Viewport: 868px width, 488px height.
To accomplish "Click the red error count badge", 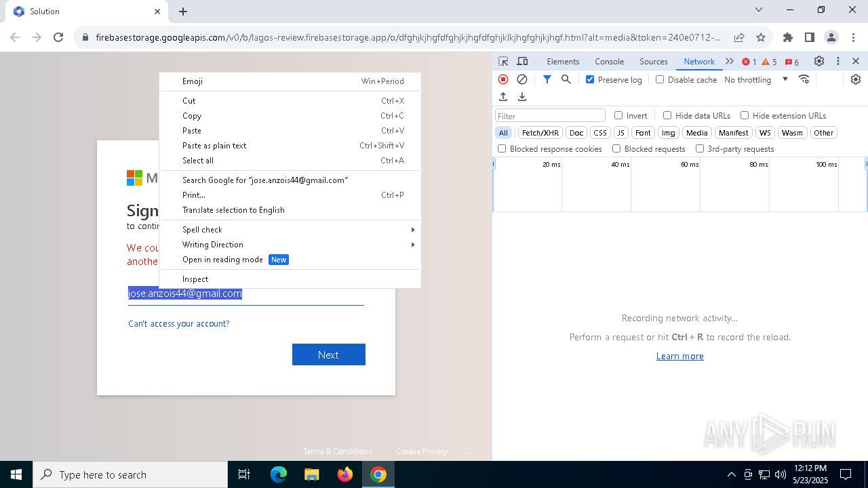I will point(749,62).
